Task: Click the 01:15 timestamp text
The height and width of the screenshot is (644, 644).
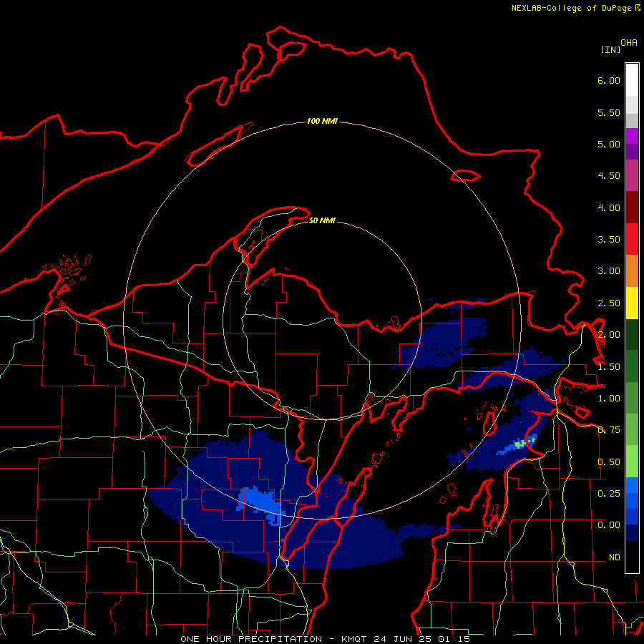Action: (454, 639)
